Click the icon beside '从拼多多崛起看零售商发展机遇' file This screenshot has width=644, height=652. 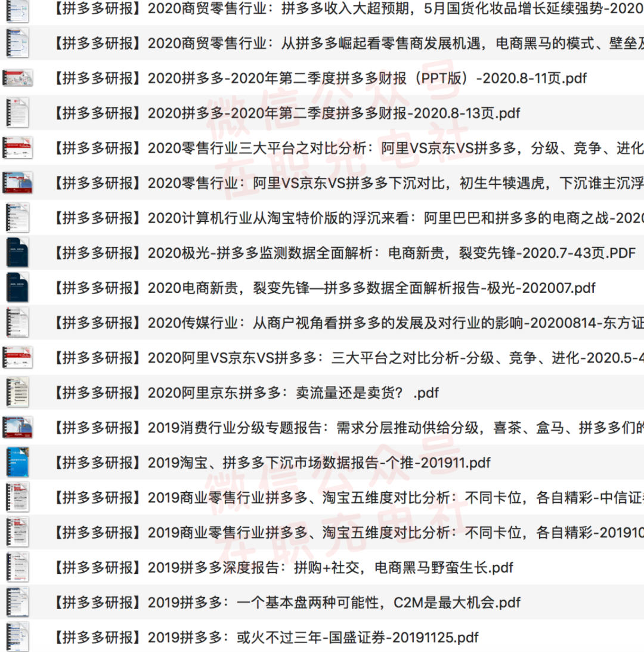pyautogui.click(x=17, y=43)
